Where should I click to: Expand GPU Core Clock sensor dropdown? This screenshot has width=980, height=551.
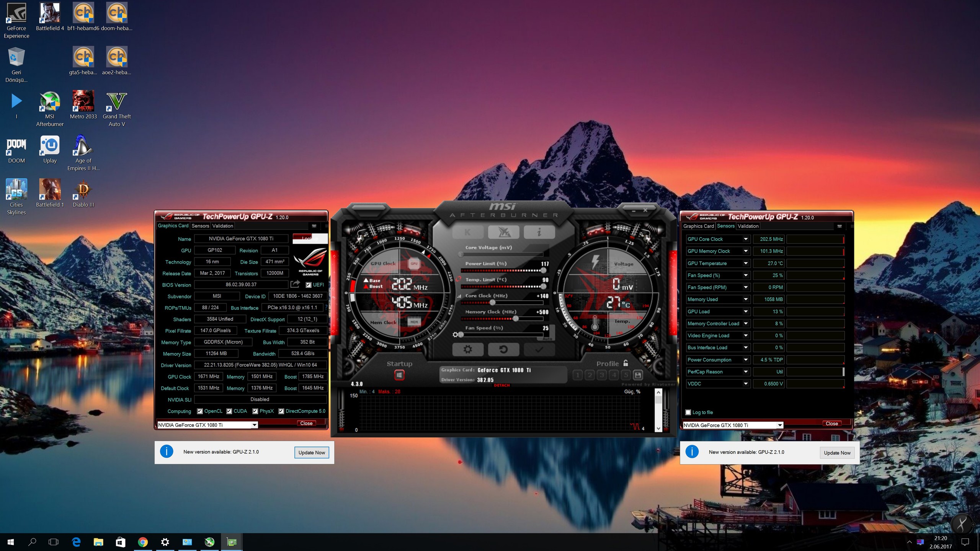tap(745, 239)
